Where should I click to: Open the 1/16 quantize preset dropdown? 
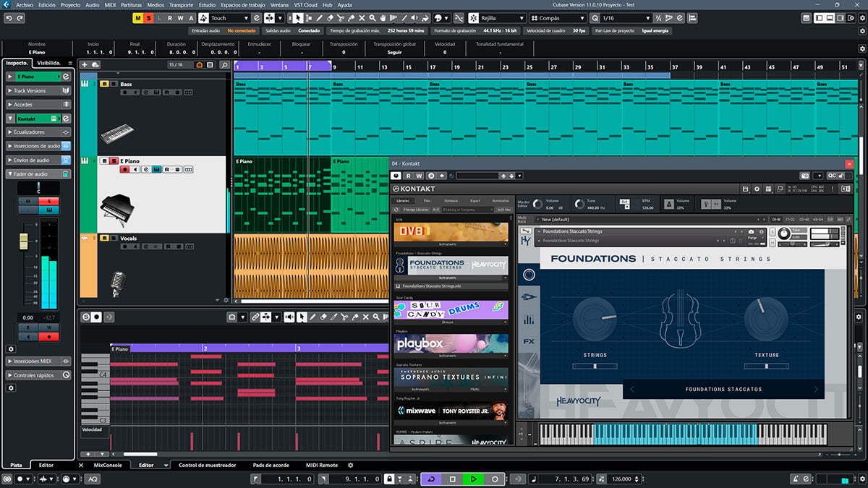coord(627,17)
